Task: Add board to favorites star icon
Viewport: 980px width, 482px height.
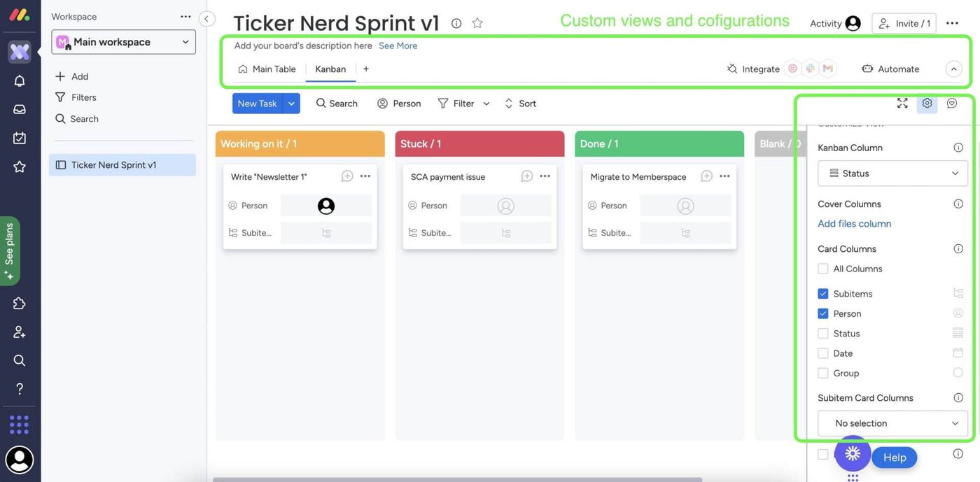Action: click(477, 23)
